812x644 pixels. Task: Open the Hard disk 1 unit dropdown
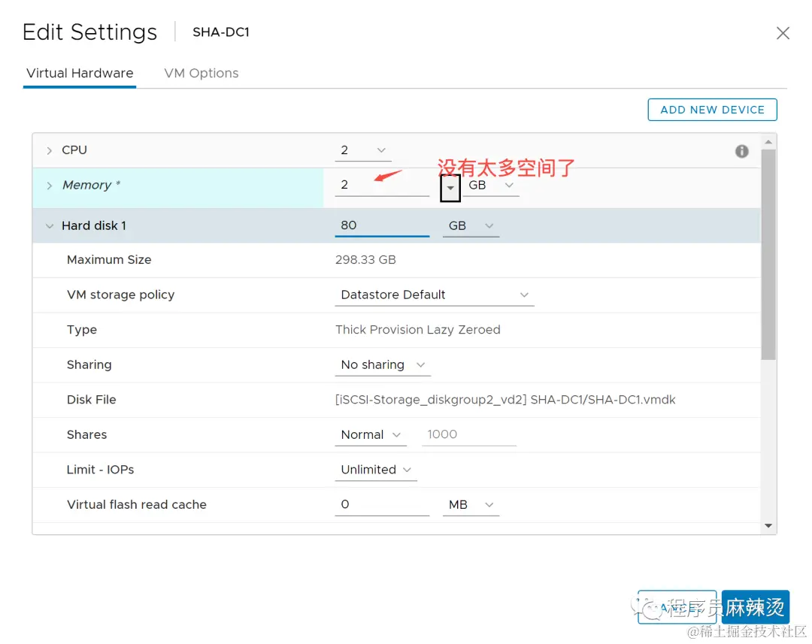click(471, 225)
